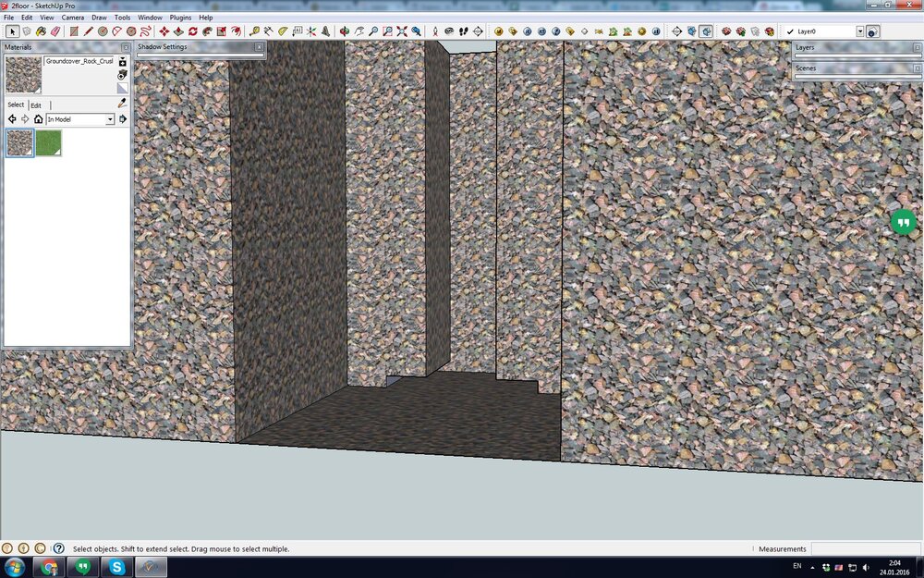Expand the collapsed Scenes panel
The height and width of the screenshot is (578, 924).
point(857,68)
